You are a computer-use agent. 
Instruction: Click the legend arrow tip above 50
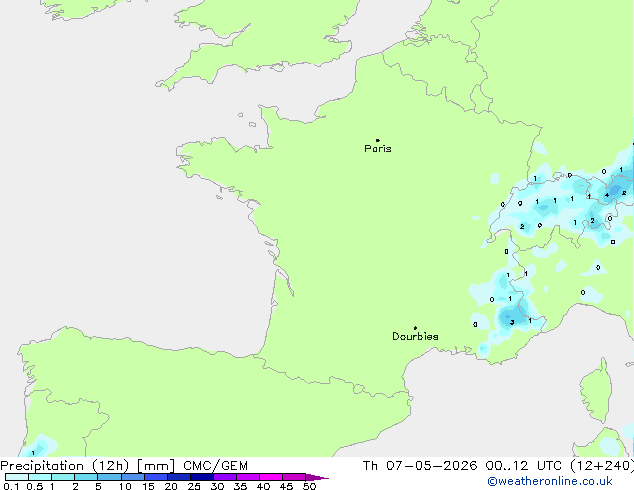(x=317, y=477)
